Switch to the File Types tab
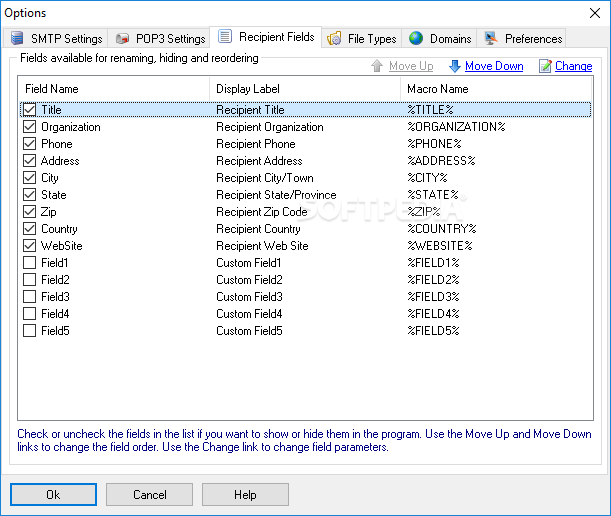The image size is (611, 516). pyautogui.click(x=362, y=39)
